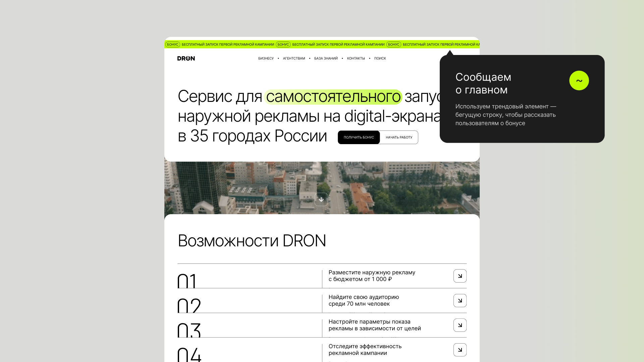Open arrow for 70 млн audience feature
The image size is (644, 362).
(x=460, y=301)
